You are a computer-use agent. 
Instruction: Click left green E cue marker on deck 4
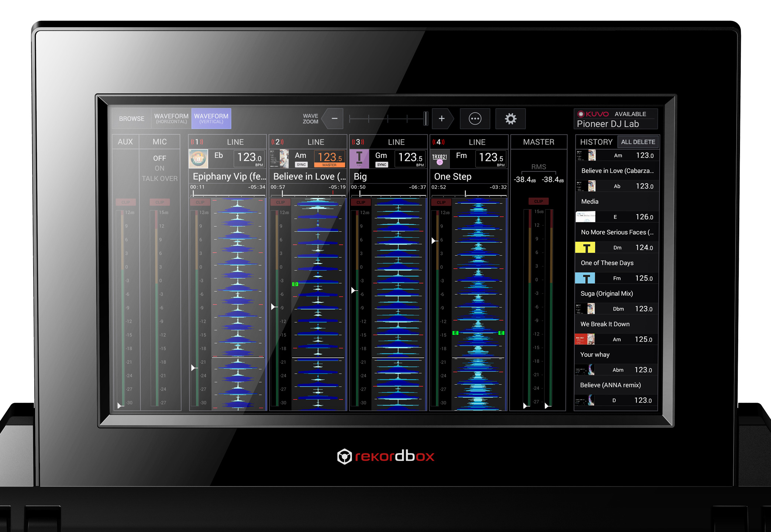pos(455,333)
